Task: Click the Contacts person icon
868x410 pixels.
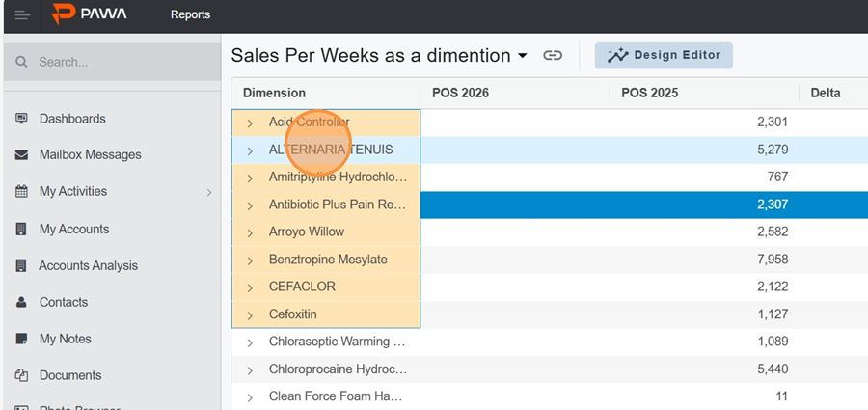Action: click(21, 303)
